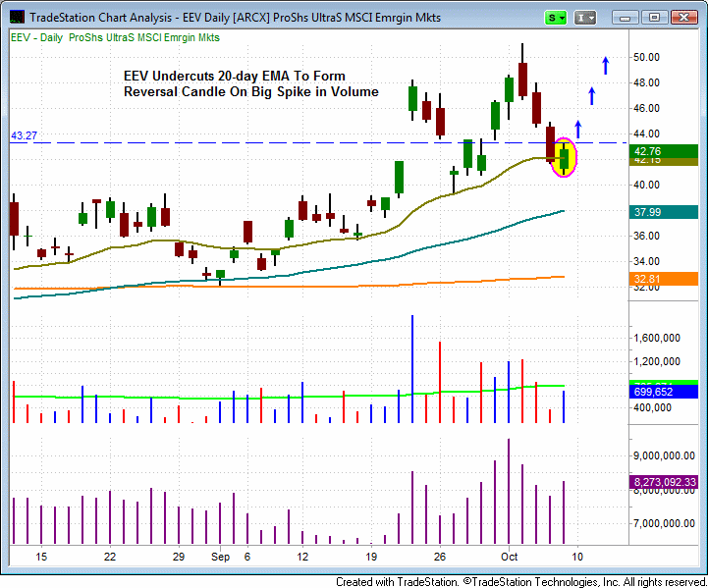708x588 pixels.
Task: Click the TradeStation chart window icon
Action: 17,17
